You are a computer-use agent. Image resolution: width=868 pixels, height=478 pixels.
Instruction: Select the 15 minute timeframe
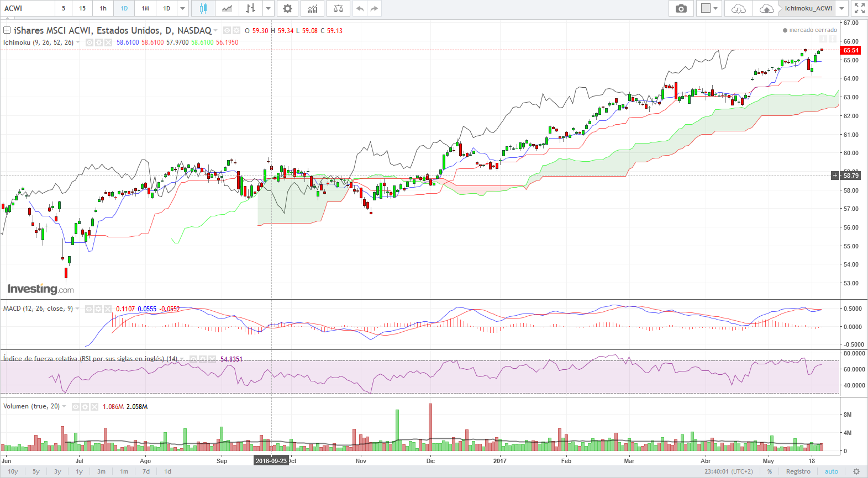pyautogui.click(x=82, y=8)
